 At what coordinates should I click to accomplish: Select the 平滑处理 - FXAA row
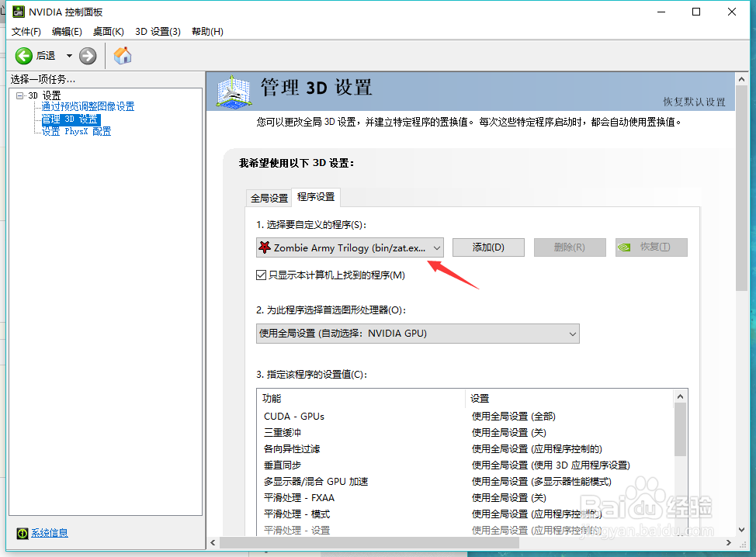[x=465, y=498]
